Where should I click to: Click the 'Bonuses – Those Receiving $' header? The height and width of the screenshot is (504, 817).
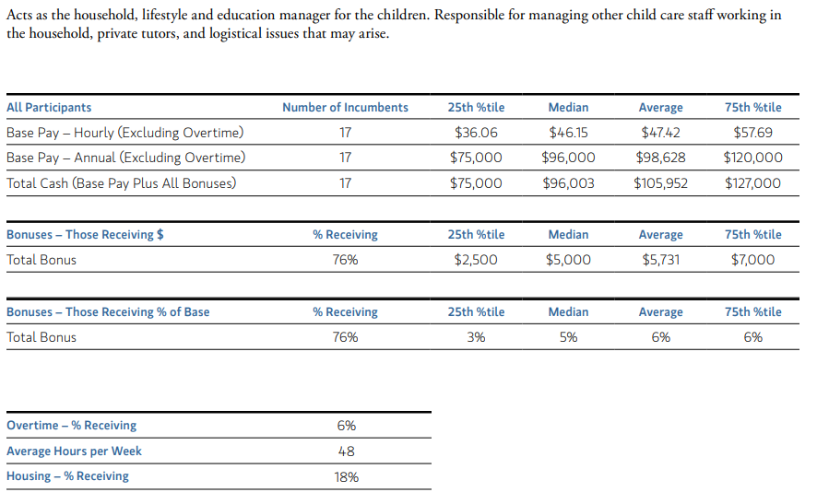click(x=85, y=235)
